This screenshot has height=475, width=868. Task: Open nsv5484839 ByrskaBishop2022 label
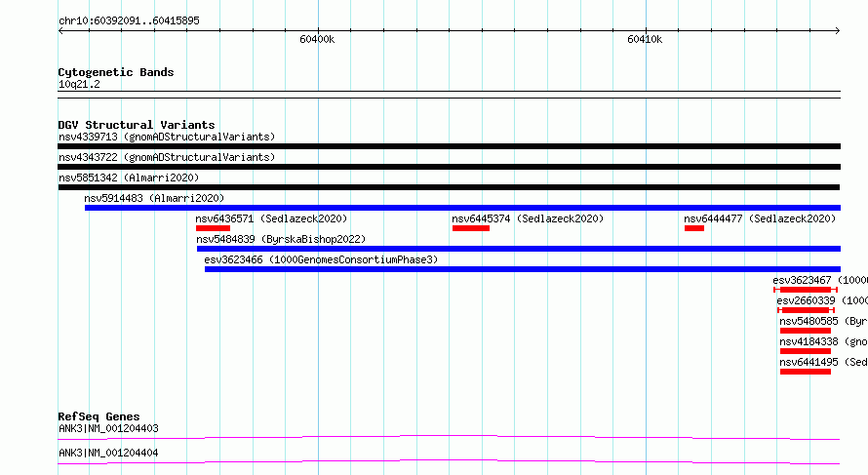coord(281,239)
